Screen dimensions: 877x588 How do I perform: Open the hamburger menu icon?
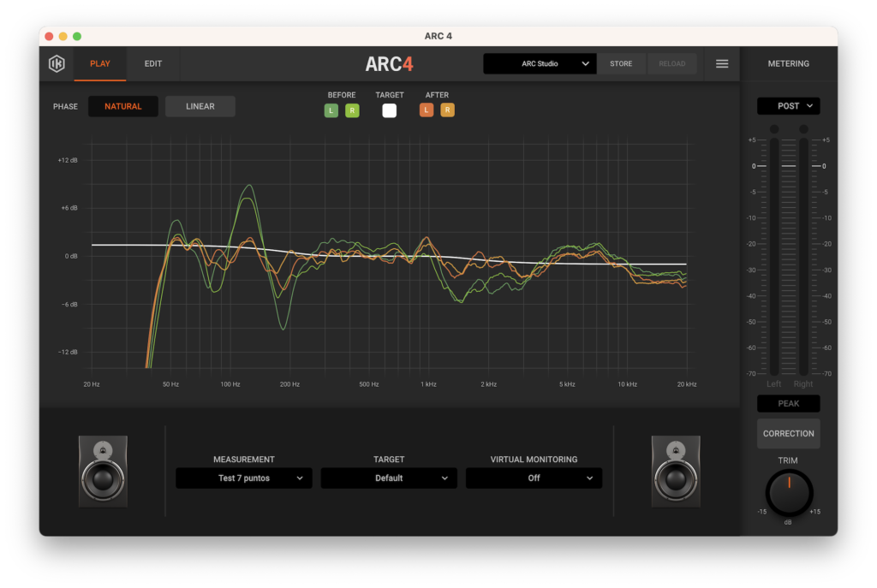pyautogui.click(x=722, y=64)
